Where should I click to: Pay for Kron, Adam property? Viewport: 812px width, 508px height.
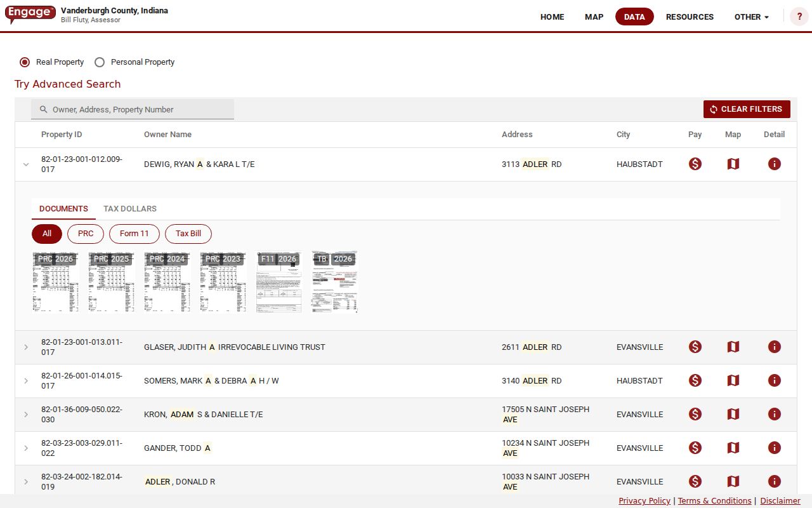tap(695, 414)
